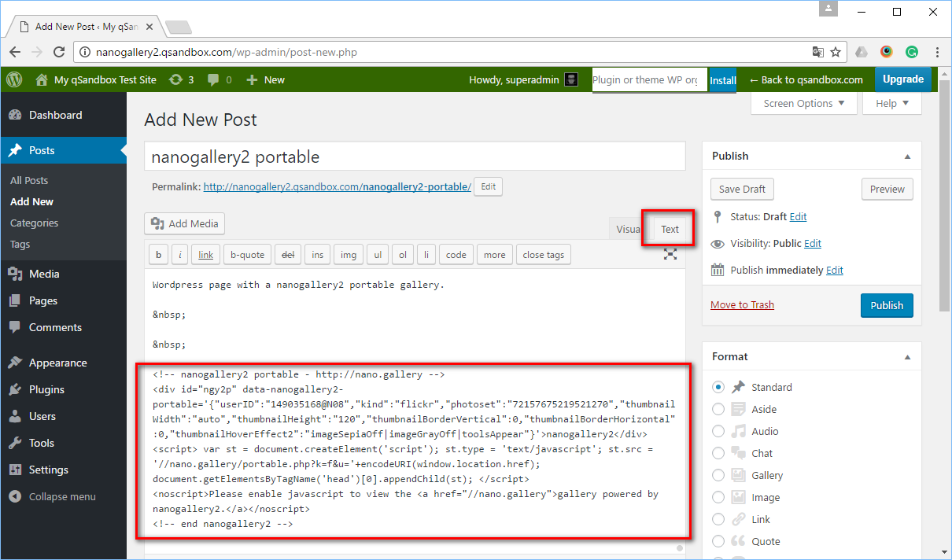Open Media in the sidebar
The image size is (952, 560).
click(x=63, y=274)
